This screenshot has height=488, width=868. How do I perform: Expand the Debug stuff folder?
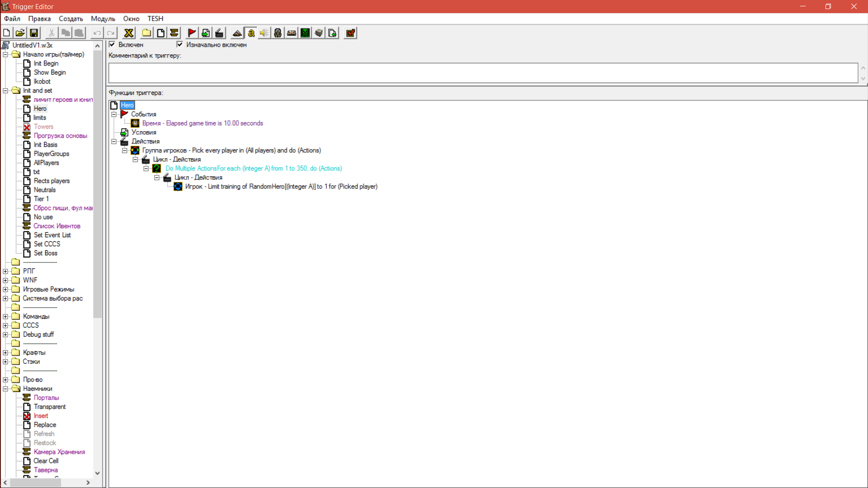(x=5, y=334)
